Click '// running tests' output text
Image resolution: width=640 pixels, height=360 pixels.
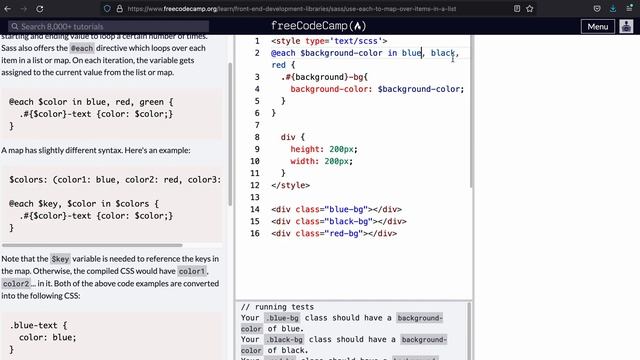click(277, 307)
